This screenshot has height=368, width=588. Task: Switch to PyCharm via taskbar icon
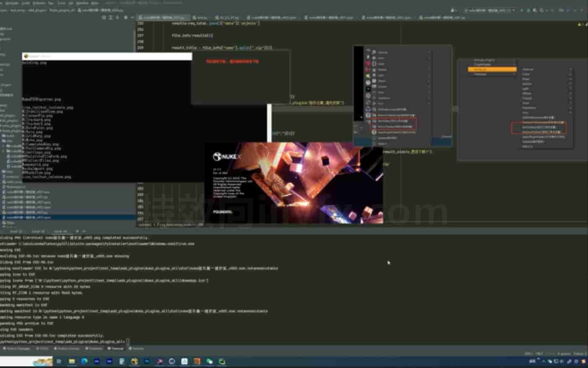pyautogui.click(x=222, y=361)
